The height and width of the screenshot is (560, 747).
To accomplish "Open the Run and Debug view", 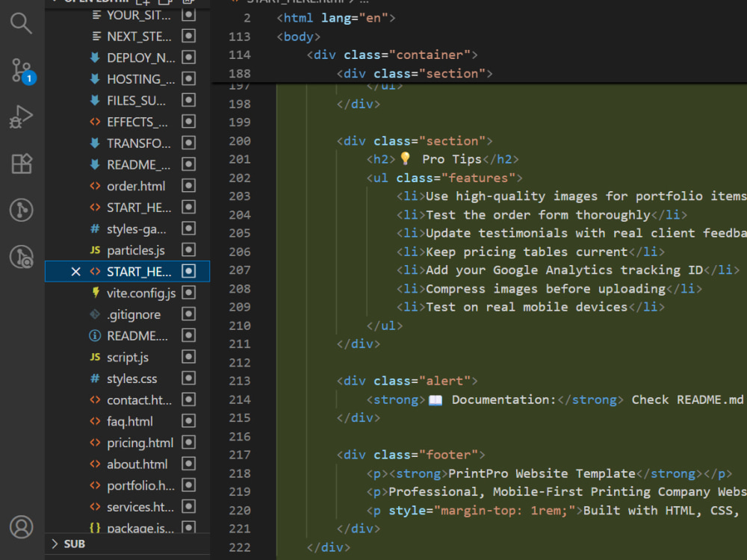I will [x=22, y=116].
